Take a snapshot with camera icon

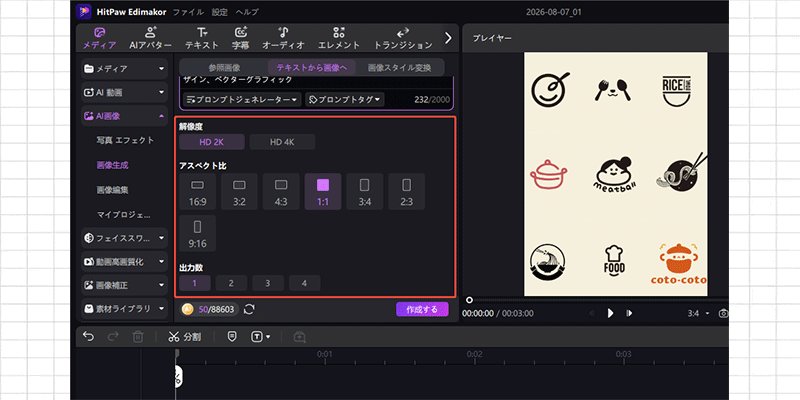coord(723,313)
